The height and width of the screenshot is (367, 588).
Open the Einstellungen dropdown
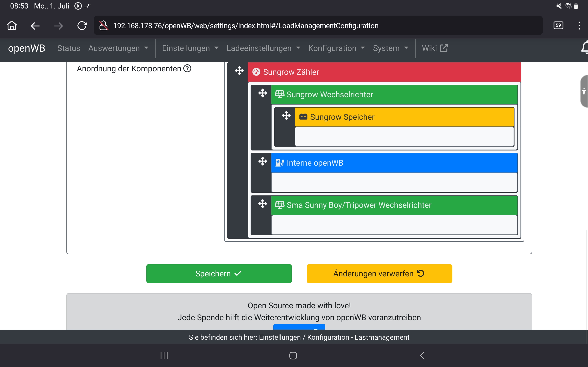click(x=190, y=48)
